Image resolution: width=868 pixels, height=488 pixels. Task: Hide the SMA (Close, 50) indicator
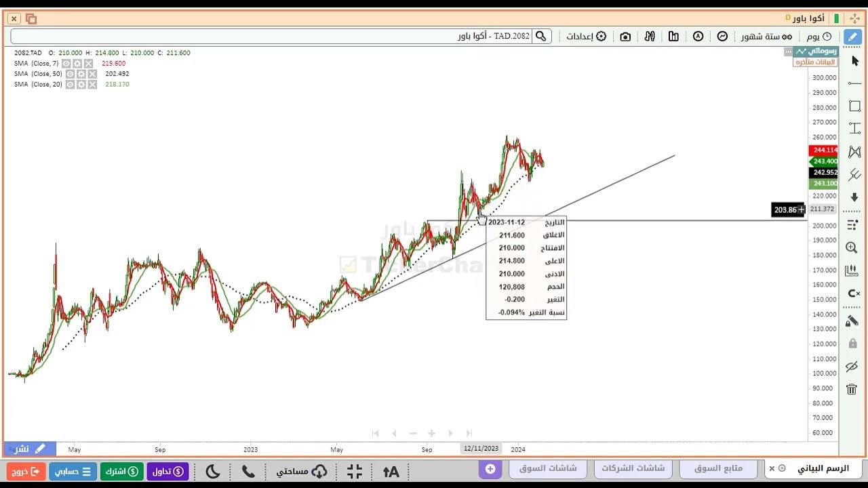pyautogui.click(x=71, y=74)
